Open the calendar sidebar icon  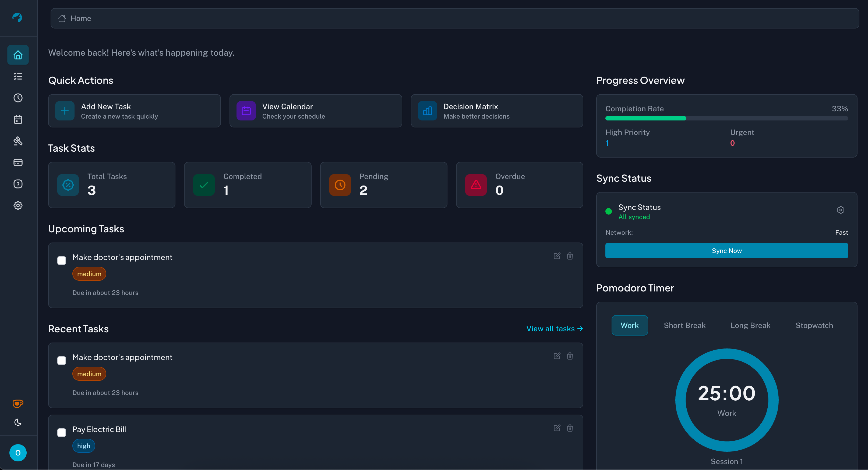18,120
